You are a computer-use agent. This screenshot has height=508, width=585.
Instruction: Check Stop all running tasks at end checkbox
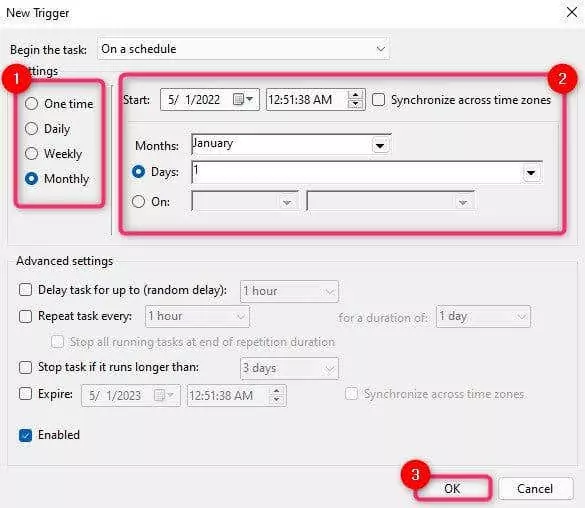(57, 341)
